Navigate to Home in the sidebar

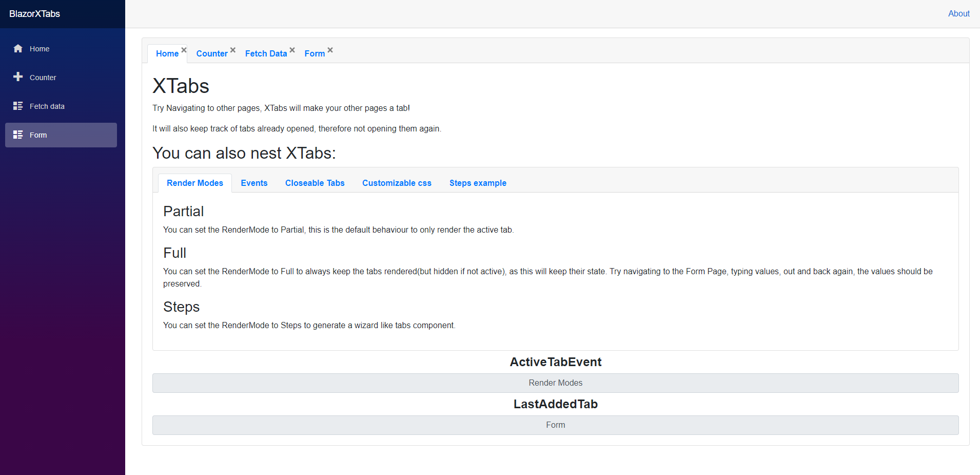coord(61,49)
